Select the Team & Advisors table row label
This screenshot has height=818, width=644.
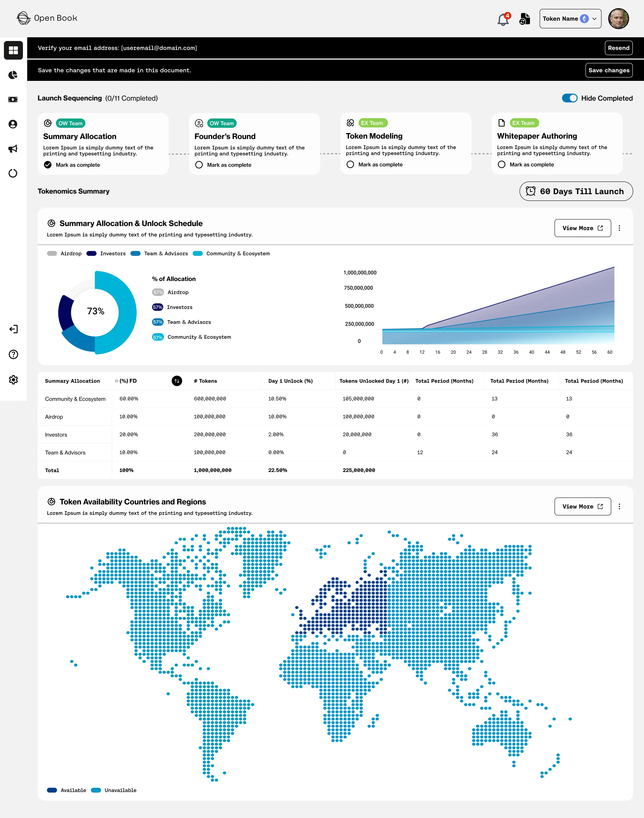[x=65, y=453]
